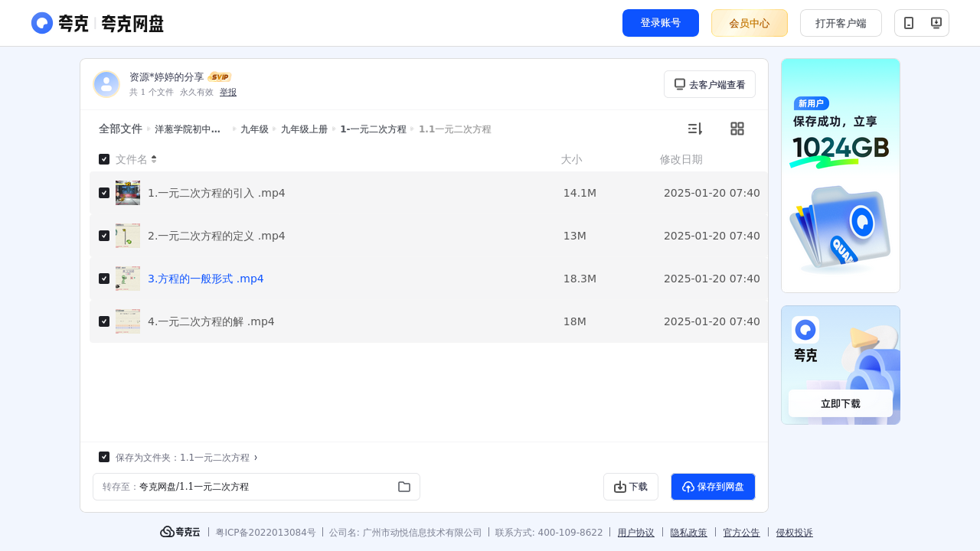Image resolution: width=980 pixels, height=551 pixels.
Task: Click the 文件名 column header
Action: [x=132, y=159]
